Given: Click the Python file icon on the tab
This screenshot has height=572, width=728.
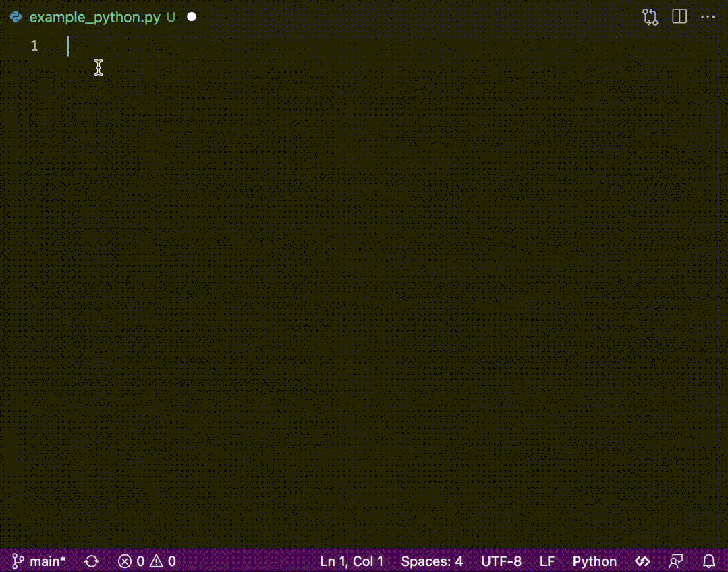Looking at the screenshot, I should pos(16,17).
